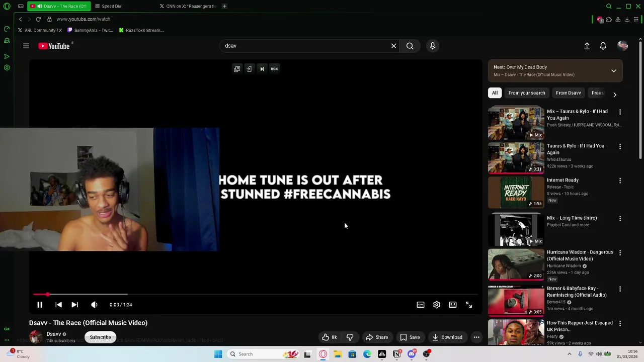
Task: Go to the YouTube home logo
Action: (54, 46)
